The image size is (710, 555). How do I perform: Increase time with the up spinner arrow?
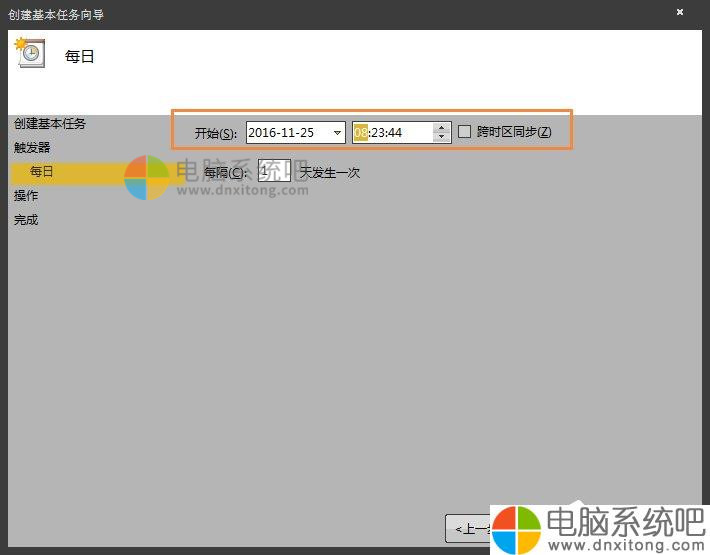click(x=442, y=127)
